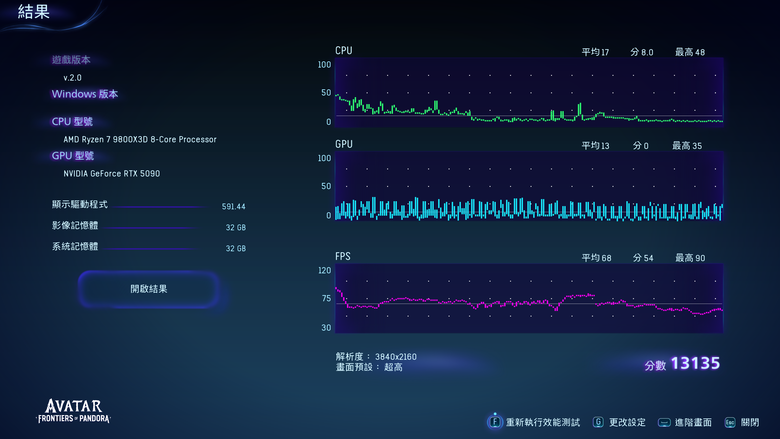Click the 分數 label beside the score
This screenshot has height=439, width=780.
pyautogui.click(x=655, y=365)
